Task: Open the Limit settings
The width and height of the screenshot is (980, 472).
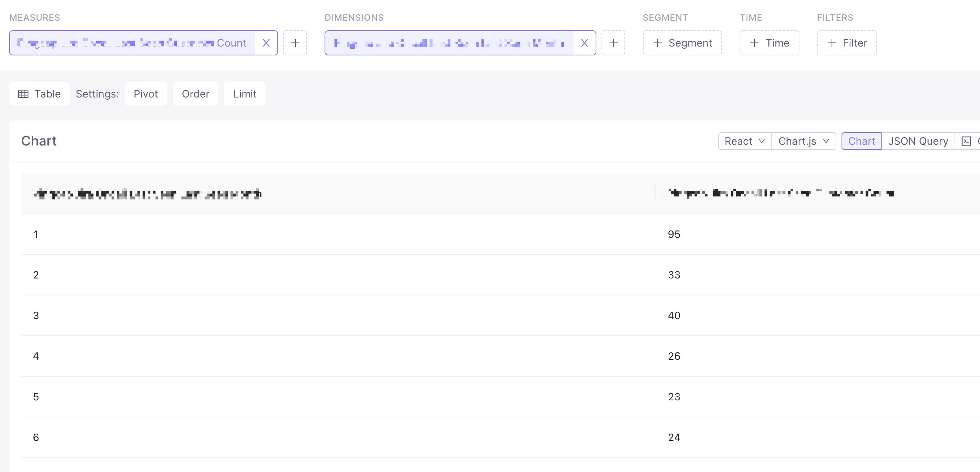Action: pyautogui.click(x=244, y=94)
